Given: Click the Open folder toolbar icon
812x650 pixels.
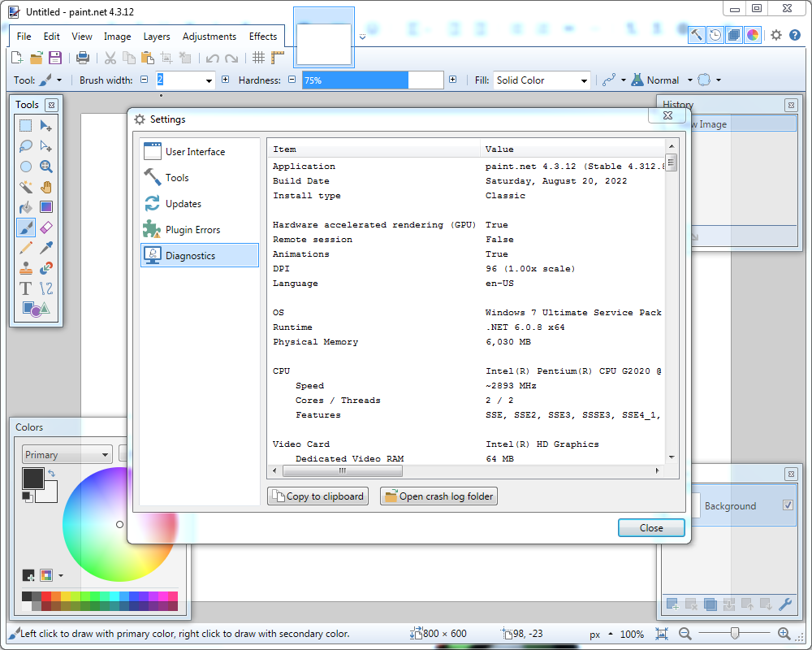Looking at the screenshot, I should (x=37, y=58).
